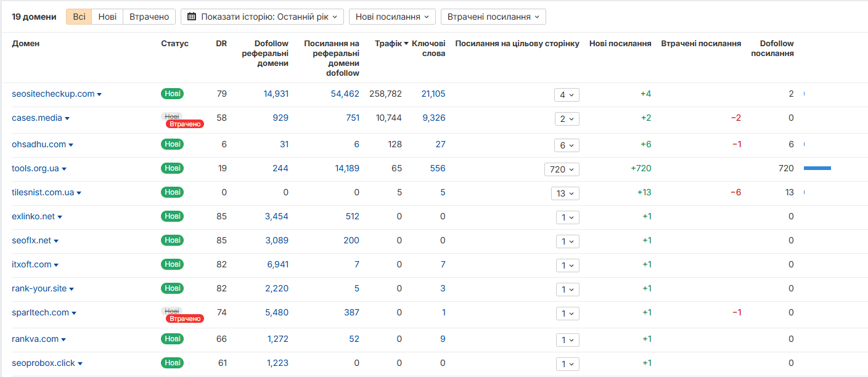Expand the caret next to sparltech.com

[x=74, y=313]
